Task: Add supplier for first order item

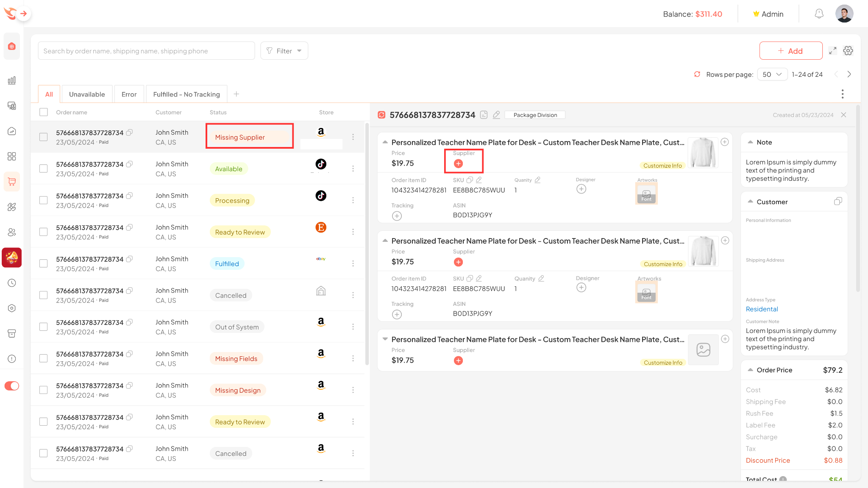Action: pos(458,164)
